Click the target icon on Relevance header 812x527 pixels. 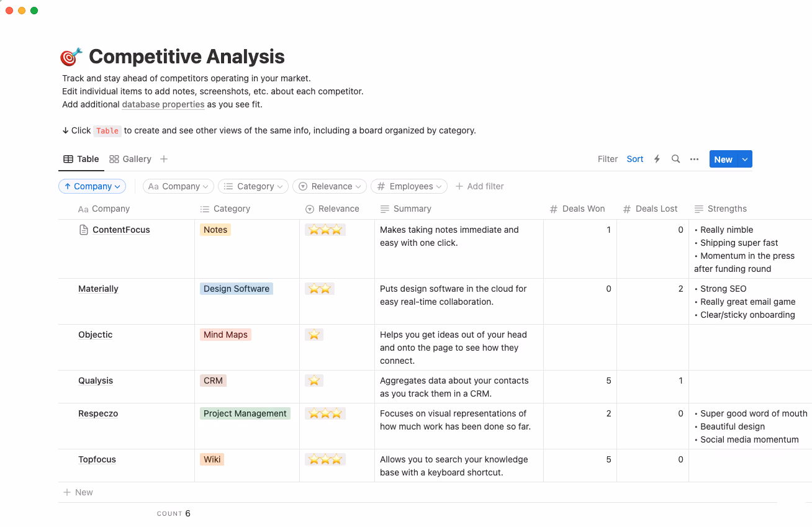coord(309,209)
